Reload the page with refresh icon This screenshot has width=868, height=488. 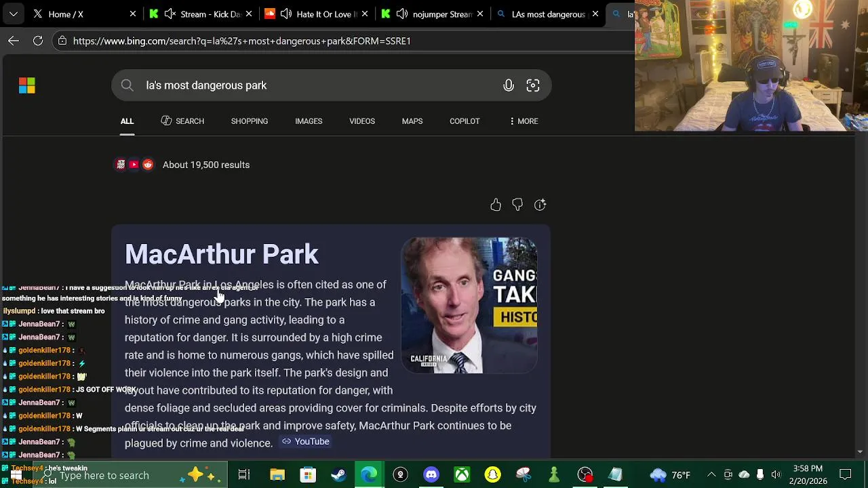tap(38, 41)
